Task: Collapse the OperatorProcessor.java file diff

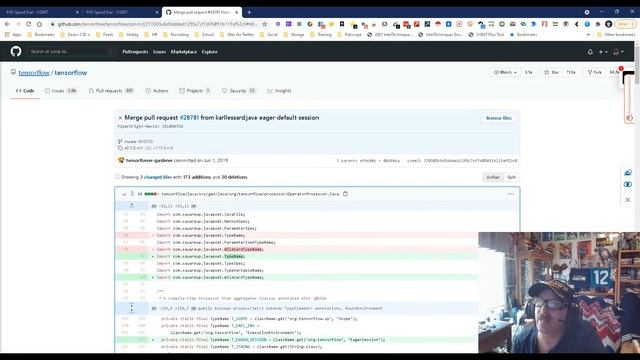Action: point(124,194)
